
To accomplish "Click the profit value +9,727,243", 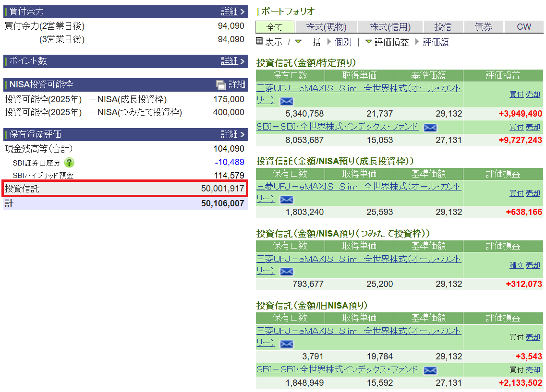I will [520, 140].
